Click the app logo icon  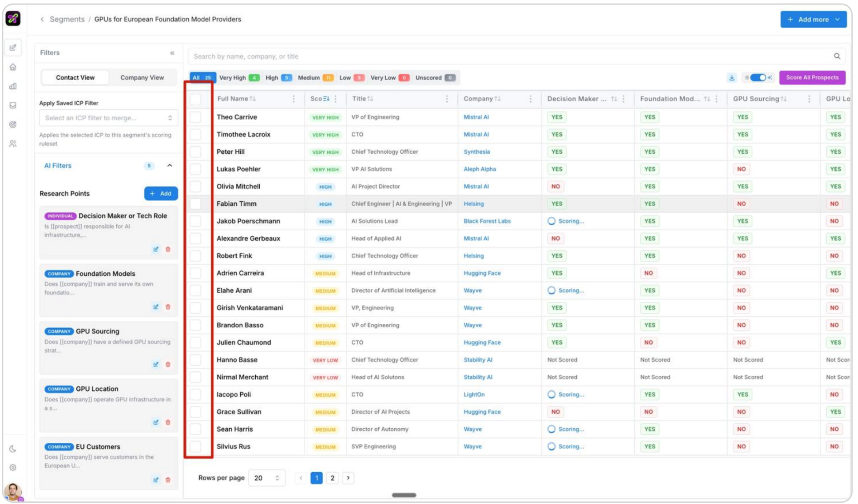tap(13, 19)
